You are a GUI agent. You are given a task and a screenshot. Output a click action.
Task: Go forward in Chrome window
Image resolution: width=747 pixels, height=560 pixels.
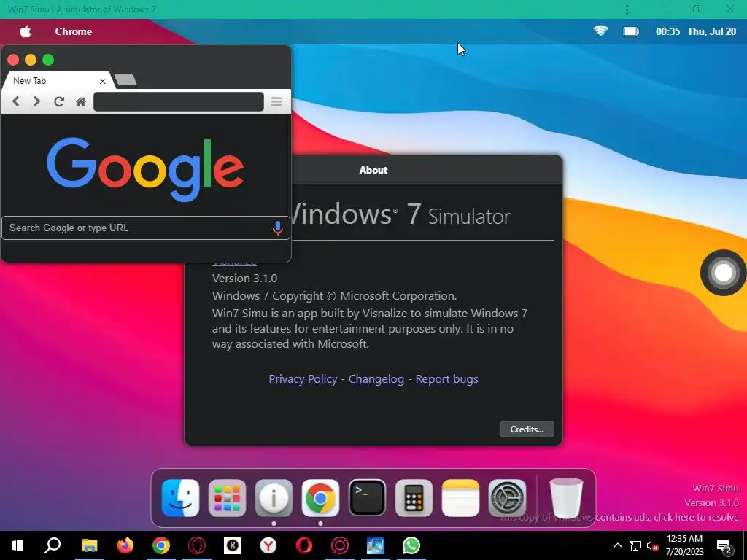(36, 101)
